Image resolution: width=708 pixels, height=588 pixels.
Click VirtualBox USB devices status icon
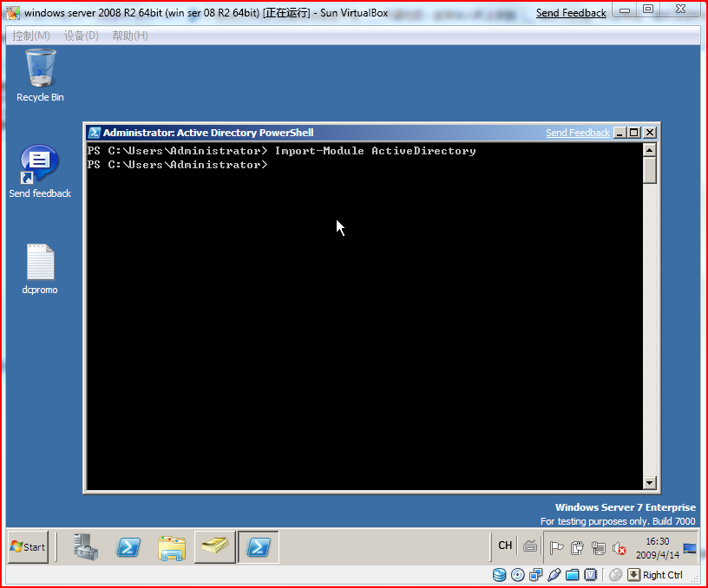tap(554, 574)
